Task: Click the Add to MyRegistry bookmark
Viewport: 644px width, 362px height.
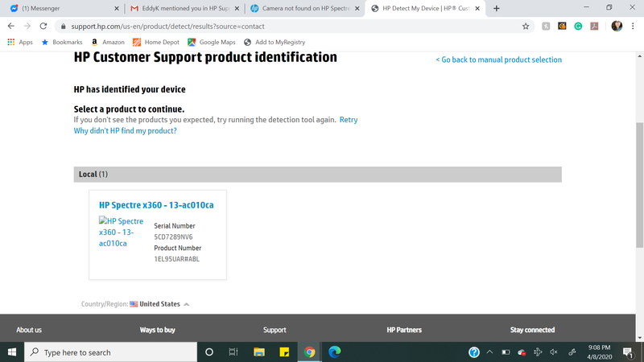Action: pyautogui.click(x=275, y=42)
